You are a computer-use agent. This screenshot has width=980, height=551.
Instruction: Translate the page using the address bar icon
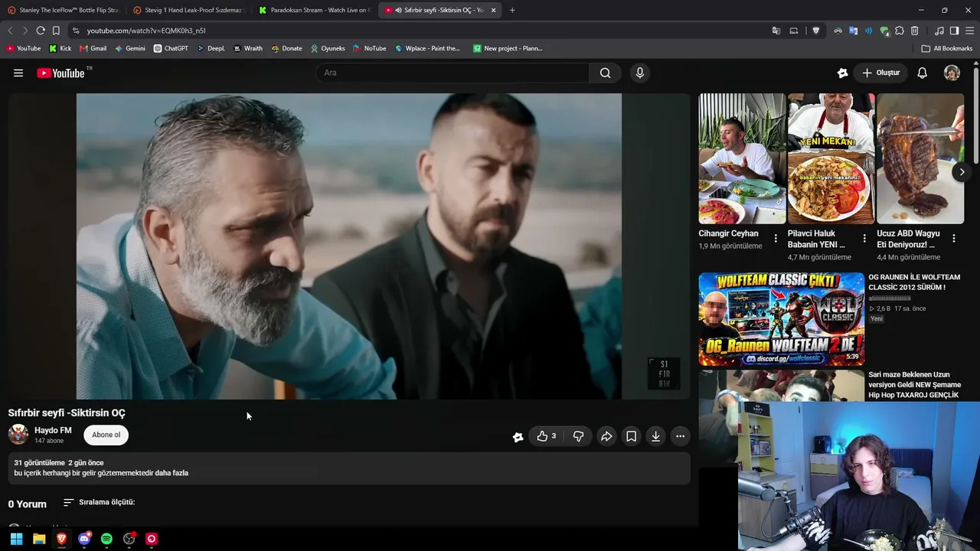776,31
